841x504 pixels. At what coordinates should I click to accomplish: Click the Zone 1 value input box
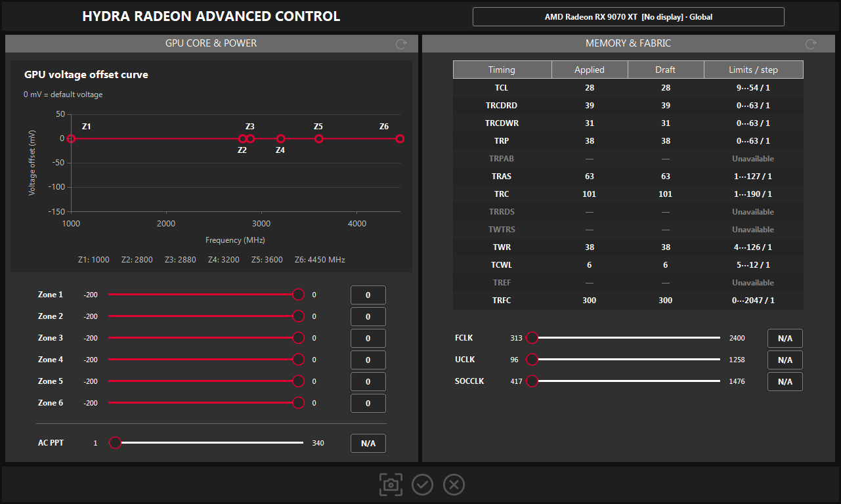[x=368, y=295]
